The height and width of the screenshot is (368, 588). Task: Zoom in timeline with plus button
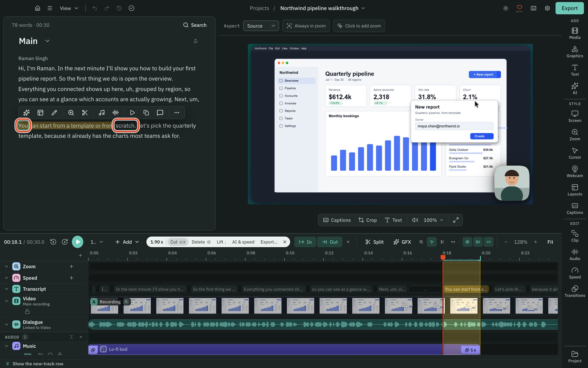tap(535, 242)
